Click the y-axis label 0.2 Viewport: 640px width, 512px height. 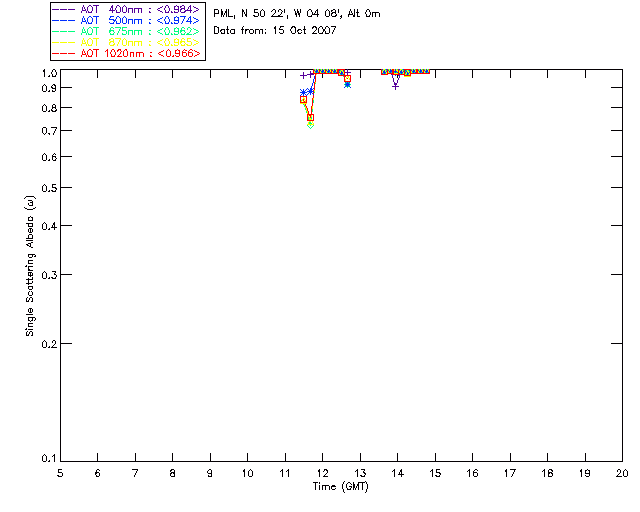(x=49, y=344)
